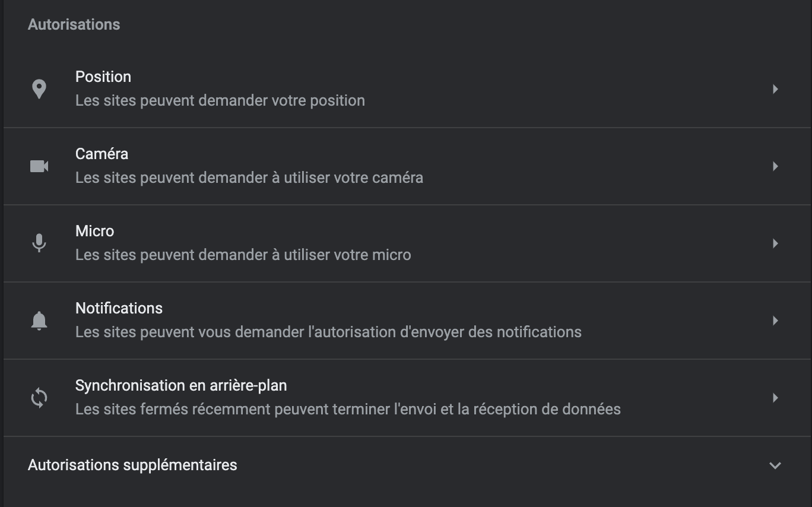Open the Synchronisation en arrière-plan arrow

pos(775,398)
